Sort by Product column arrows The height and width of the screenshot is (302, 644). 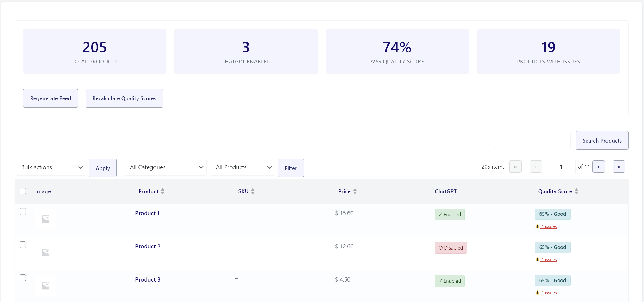(x=163, y=191)
